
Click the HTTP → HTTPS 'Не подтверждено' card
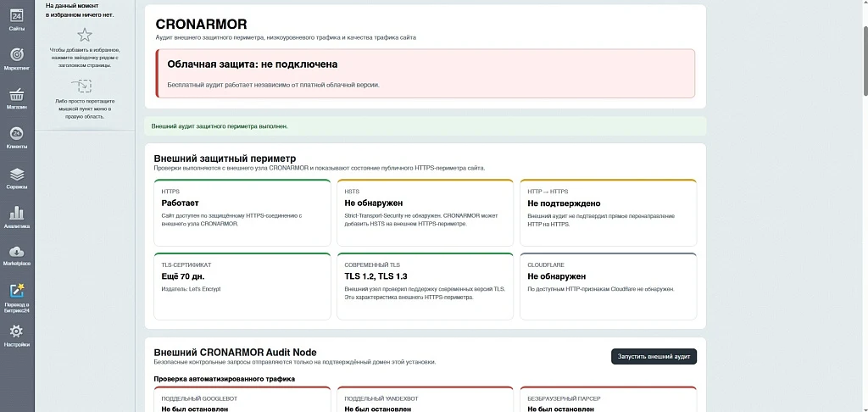coord(609,213)
